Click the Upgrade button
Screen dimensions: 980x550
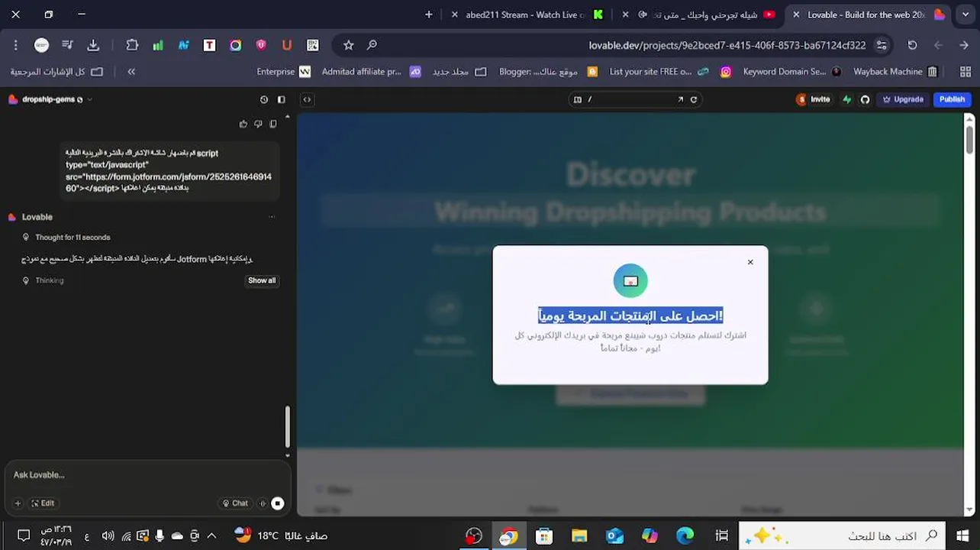click(x=903, y=99)
